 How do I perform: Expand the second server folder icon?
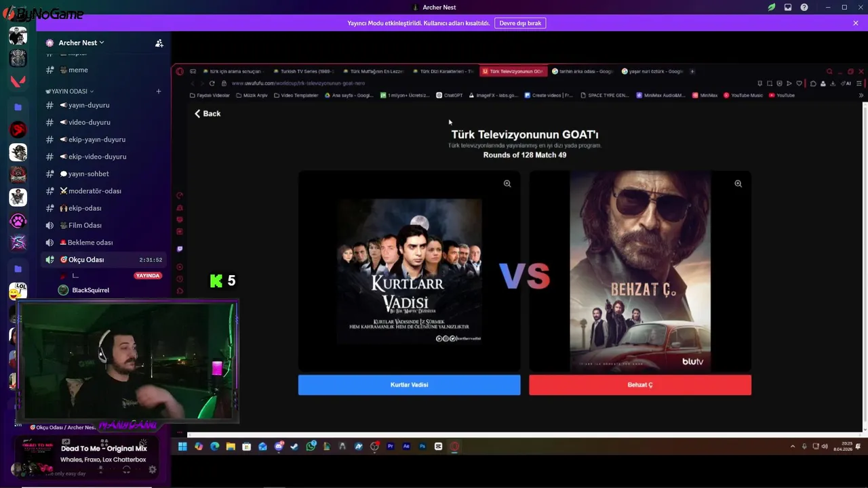(x=18, y=269)
